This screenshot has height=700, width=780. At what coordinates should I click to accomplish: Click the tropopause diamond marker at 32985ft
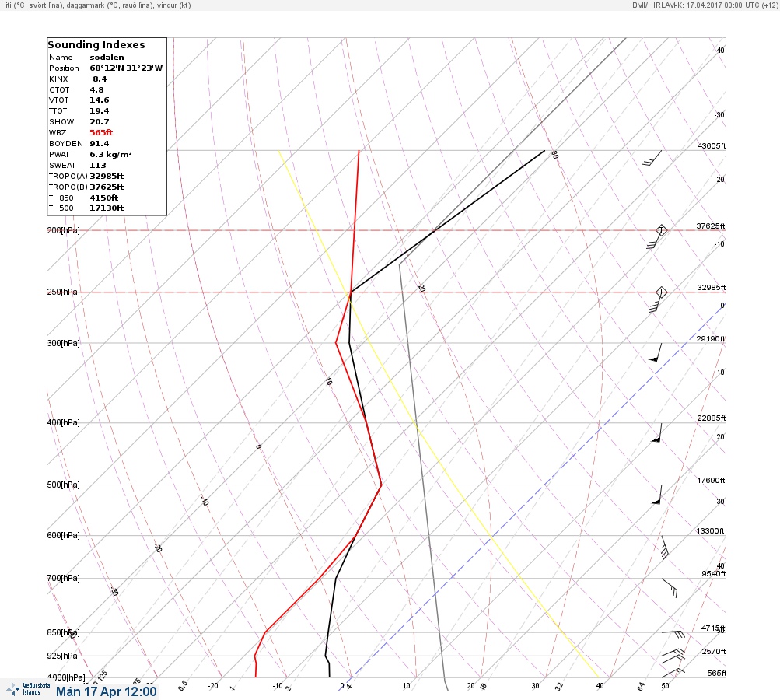point(661,292)
